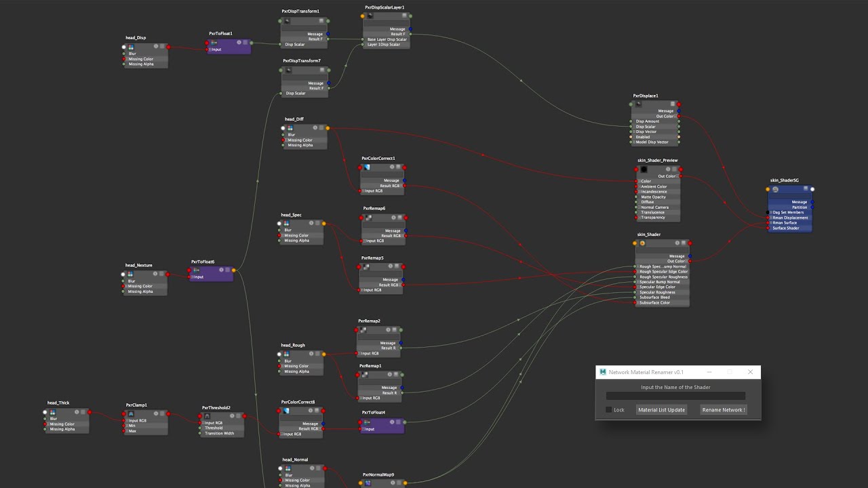Toggle view mode button on head_Disp node
868x488 pixels.
pos(162,47)
